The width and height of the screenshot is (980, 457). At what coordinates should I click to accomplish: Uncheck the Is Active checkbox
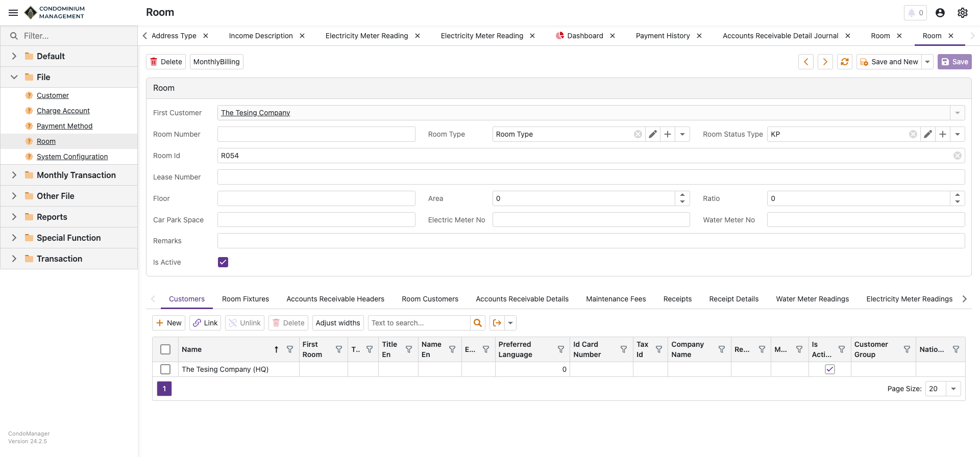pyautogui.click(x=223, y=262)
